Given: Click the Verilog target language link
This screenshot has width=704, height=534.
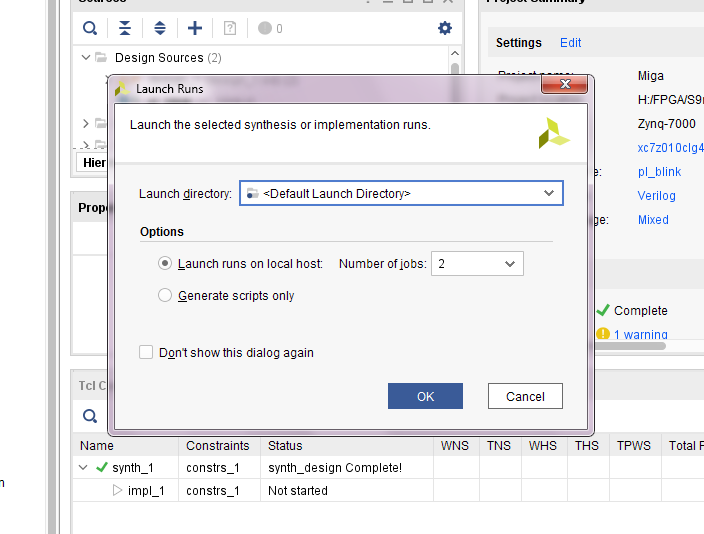Looking at the screenshot, I should [656, 196].
